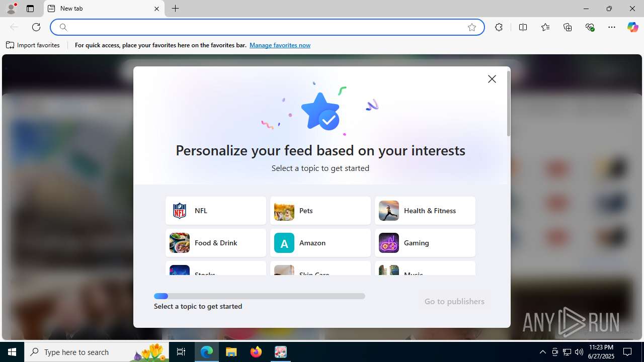Screen dimensions: 644x362
Task: Click the Type here to search box
Action: 97,352
